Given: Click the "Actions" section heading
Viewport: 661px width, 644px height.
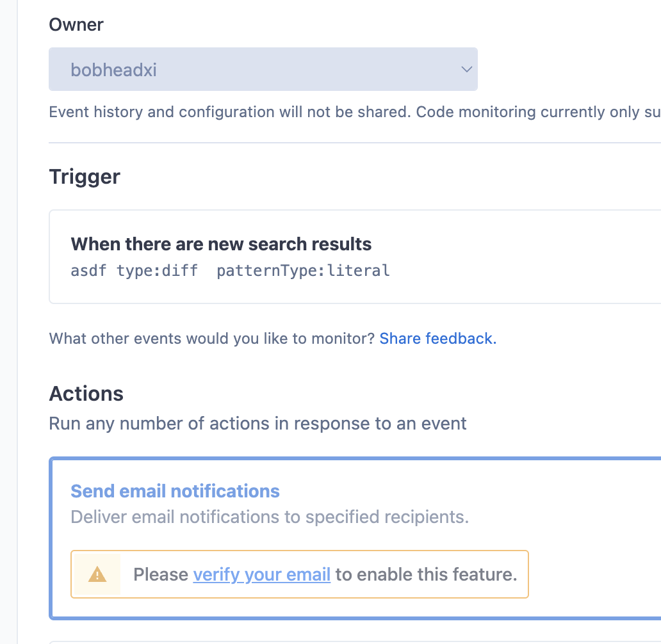Looking at the screenshot, I should click(x=86, y=393).
